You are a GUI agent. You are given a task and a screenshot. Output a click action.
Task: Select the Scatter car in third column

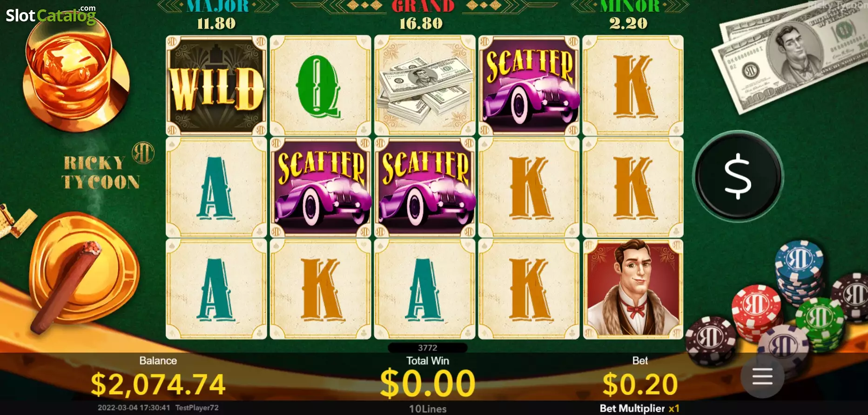[425, 187]
